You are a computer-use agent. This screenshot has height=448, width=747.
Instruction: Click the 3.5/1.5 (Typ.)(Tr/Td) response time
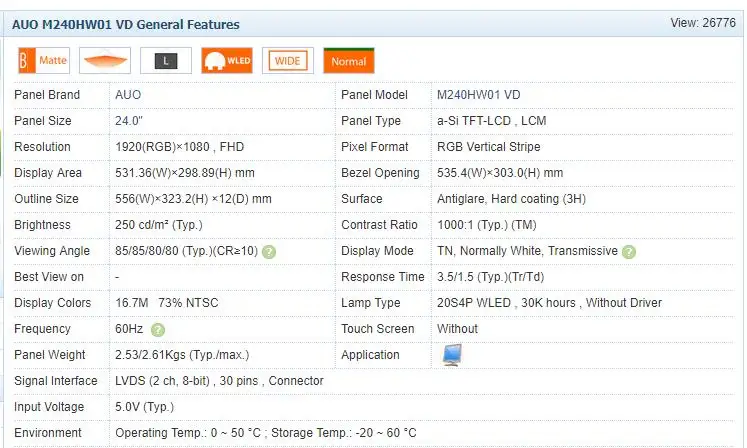coord(490,277)
